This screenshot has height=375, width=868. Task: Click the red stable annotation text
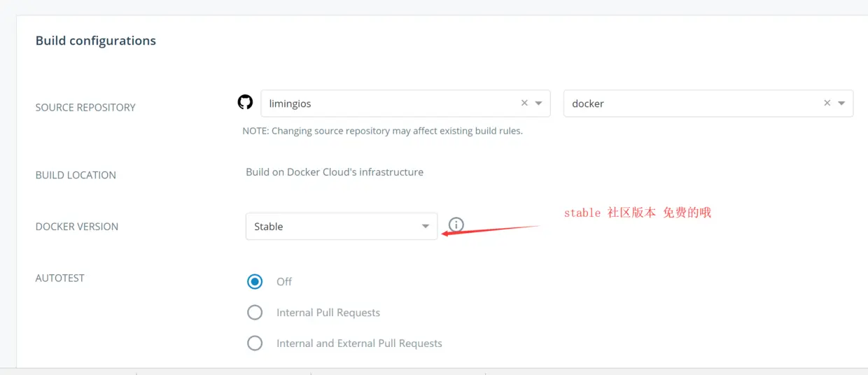tap(637, 213)
